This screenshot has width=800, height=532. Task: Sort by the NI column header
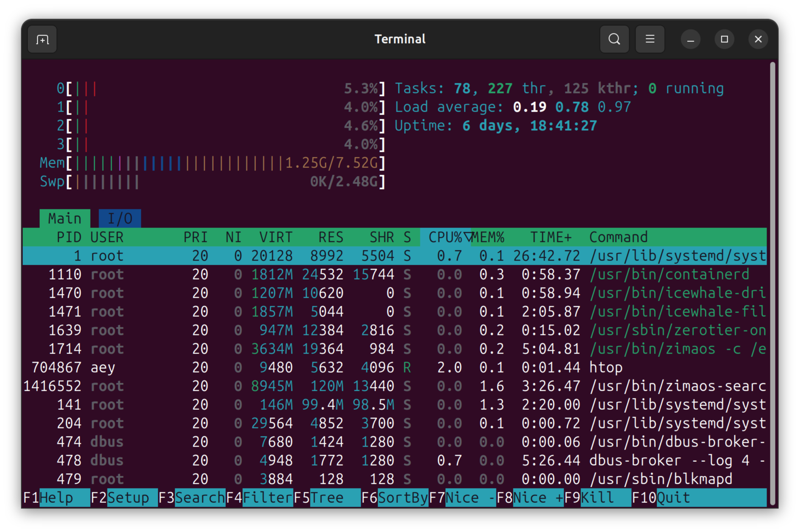coord(233,237)
